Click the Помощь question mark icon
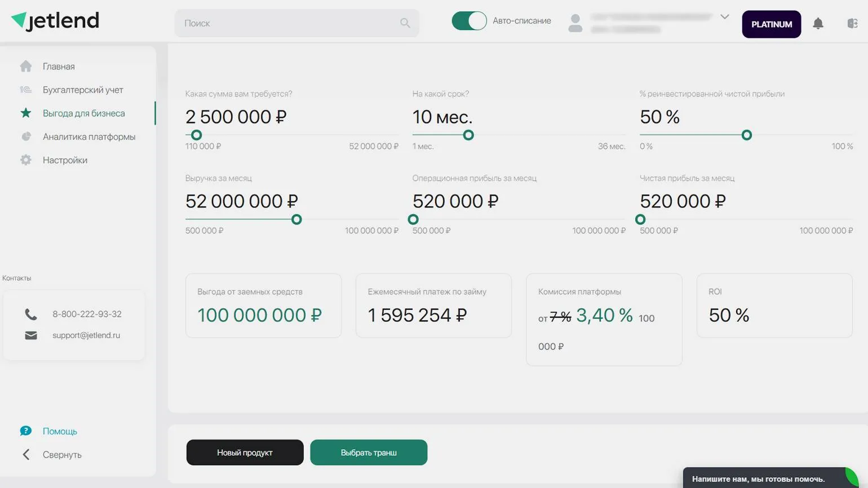Viewport: 868px width, 488px height. (26, 431)
